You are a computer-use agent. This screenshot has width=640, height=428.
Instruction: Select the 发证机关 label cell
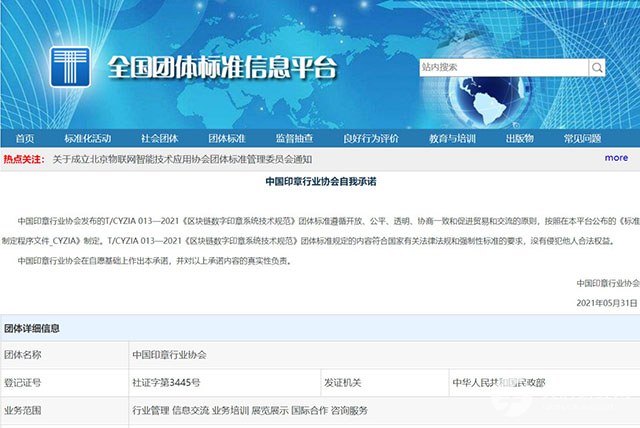pyautogui.click(x=385, y=383)
